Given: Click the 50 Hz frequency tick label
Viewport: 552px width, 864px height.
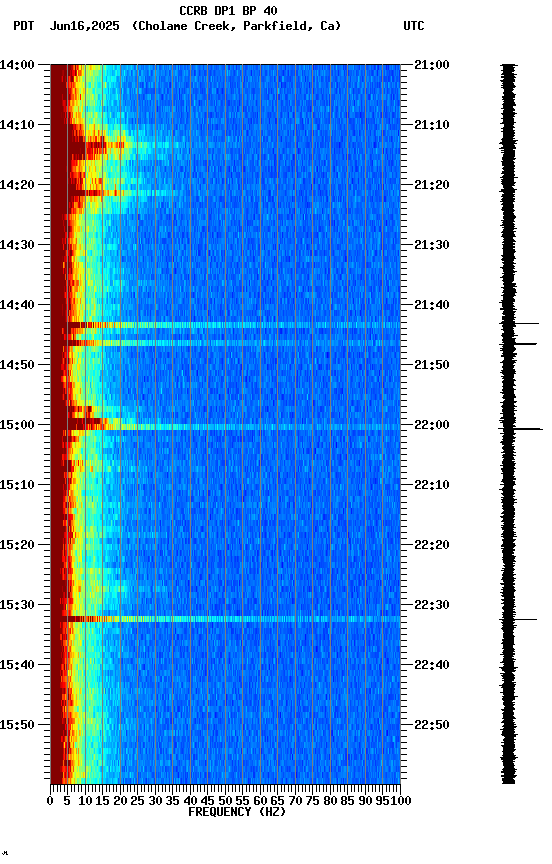Looking at the screenshot, I should pyautogui.click(x=225, y=801).
